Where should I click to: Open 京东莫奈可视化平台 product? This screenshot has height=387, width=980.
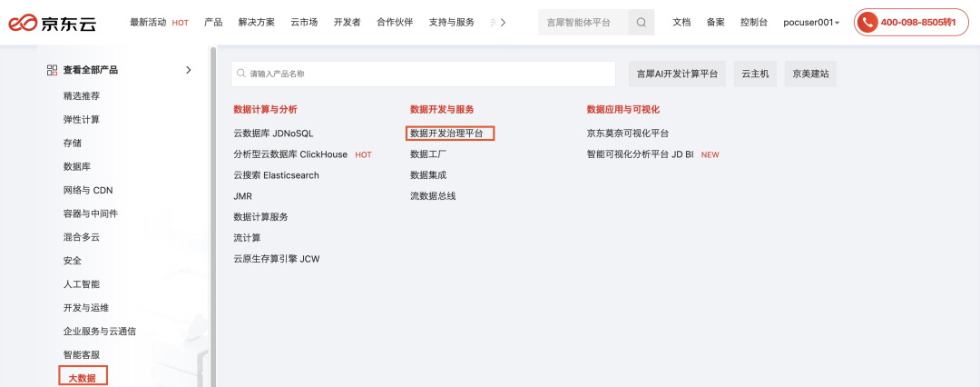[x=628, y=134]
